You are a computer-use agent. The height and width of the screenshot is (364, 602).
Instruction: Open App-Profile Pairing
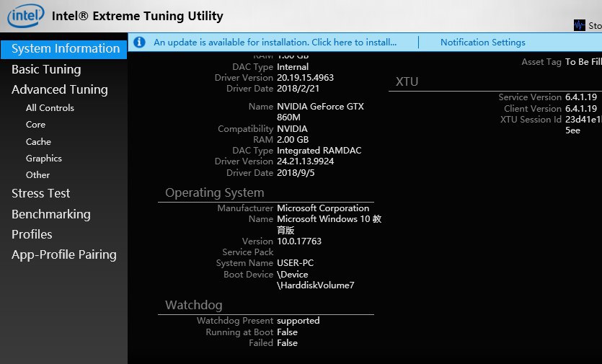63,254
